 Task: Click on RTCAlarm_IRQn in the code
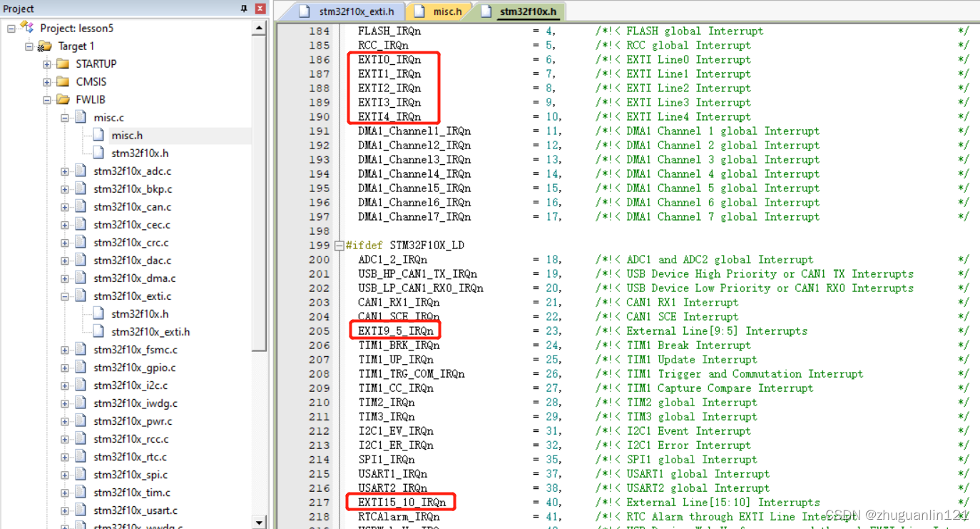click(x=399, y=516)
